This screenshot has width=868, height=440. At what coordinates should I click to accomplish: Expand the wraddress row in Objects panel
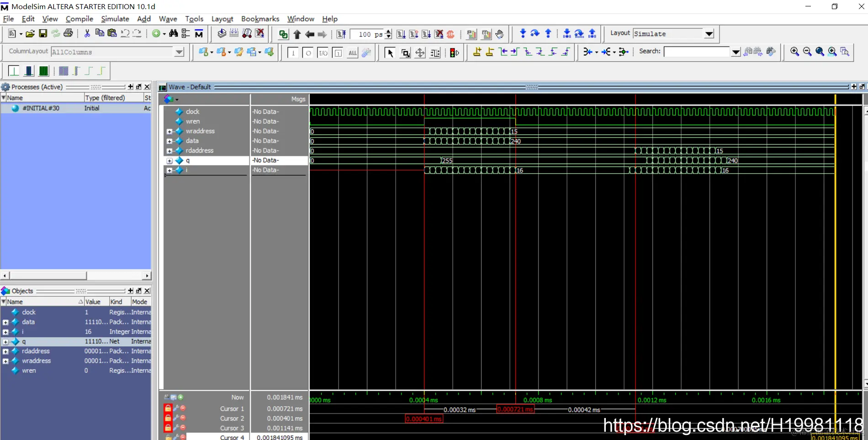tap(5, 361)
